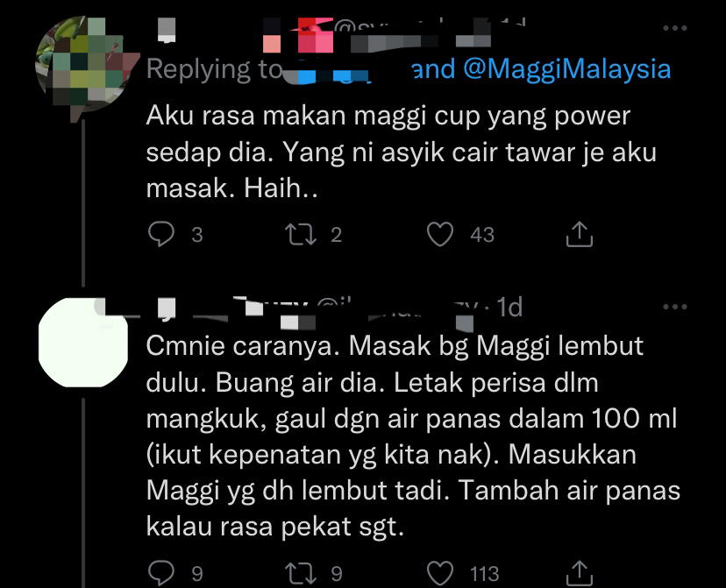Open the "Aku rasa makan maggi" tweet text

coord(402,152)
